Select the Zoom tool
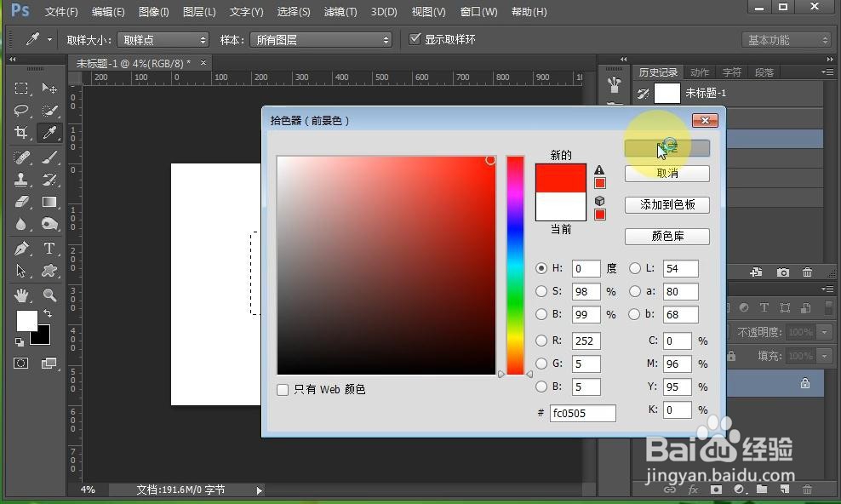Image resolution: width=841 pixels, height=504 pixels. (49, 294)
